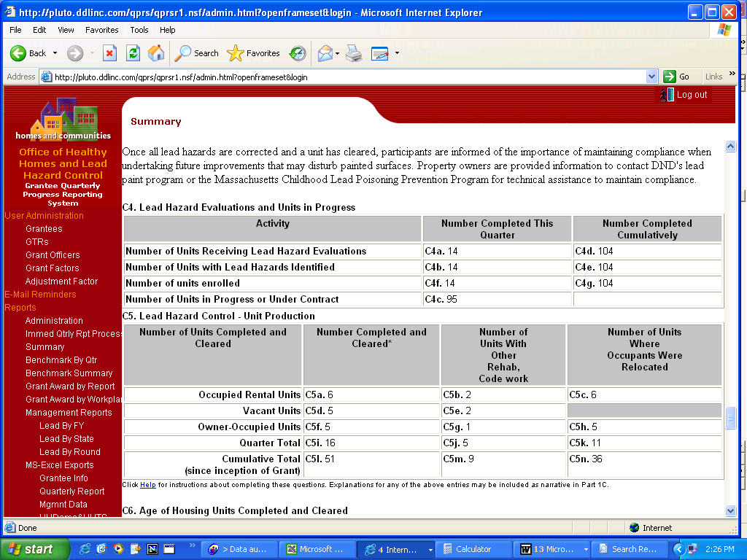Open the Grant Officers link
This screenshot has height=560, width=747.
pos(53,255)
